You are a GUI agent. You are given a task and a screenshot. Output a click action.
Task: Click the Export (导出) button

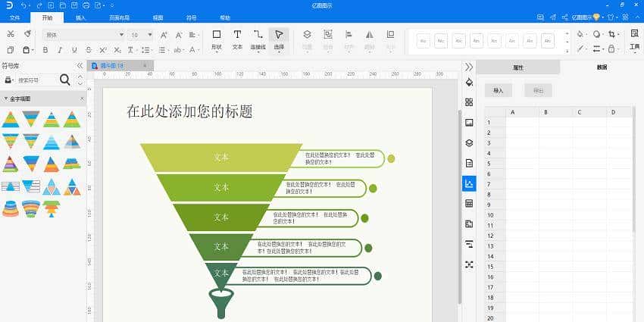[x=538, y=90]
